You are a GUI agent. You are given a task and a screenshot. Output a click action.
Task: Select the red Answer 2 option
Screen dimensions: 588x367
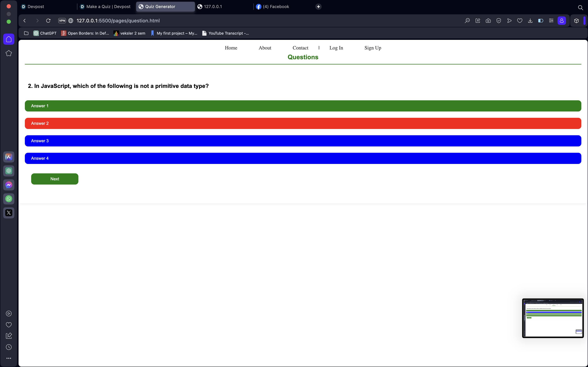[x=303, y=123]
